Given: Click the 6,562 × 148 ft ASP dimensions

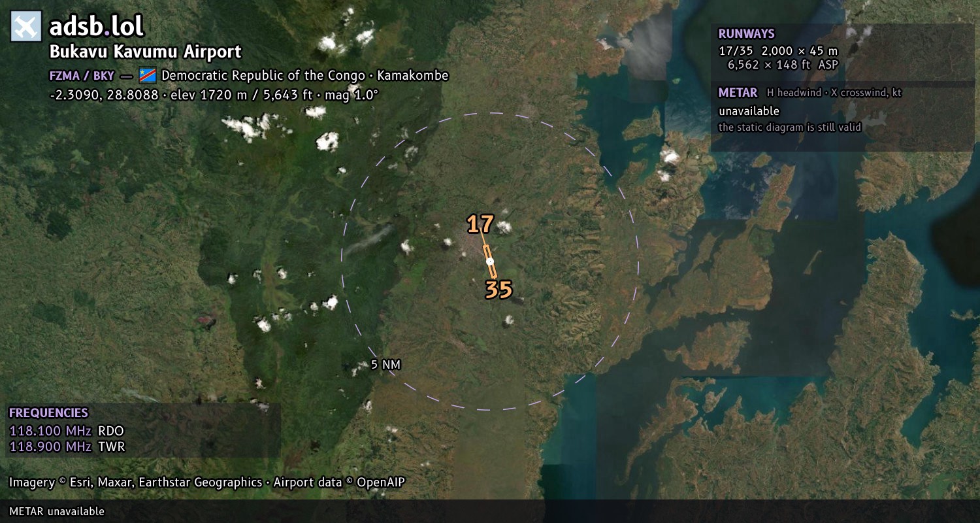Looking at the screenshot, I should point(783,65).
